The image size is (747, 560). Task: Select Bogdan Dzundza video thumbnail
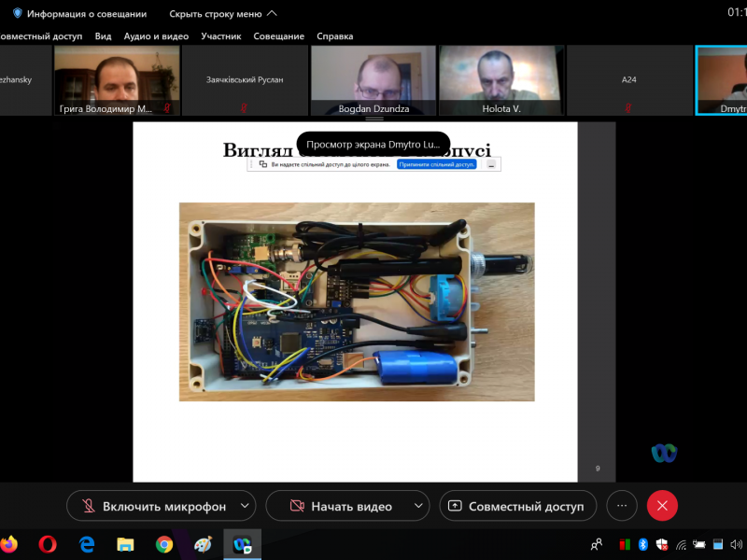pos(373,80)
